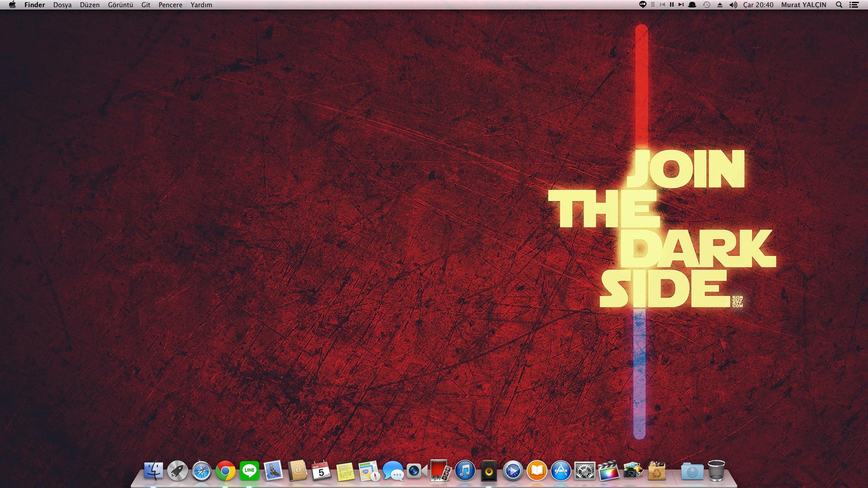Launch Google Chrome from the Dock

225,471
